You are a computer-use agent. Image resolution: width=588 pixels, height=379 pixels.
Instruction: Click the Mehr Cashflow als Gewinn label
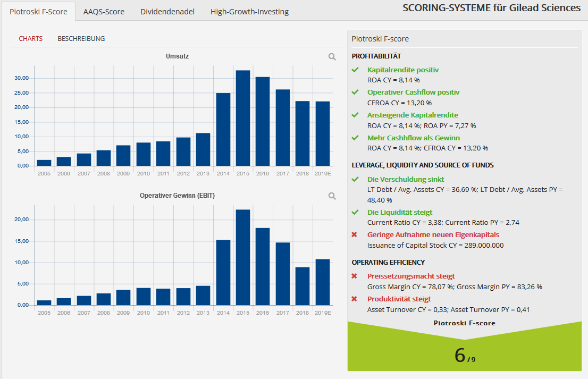click(413, 138)
